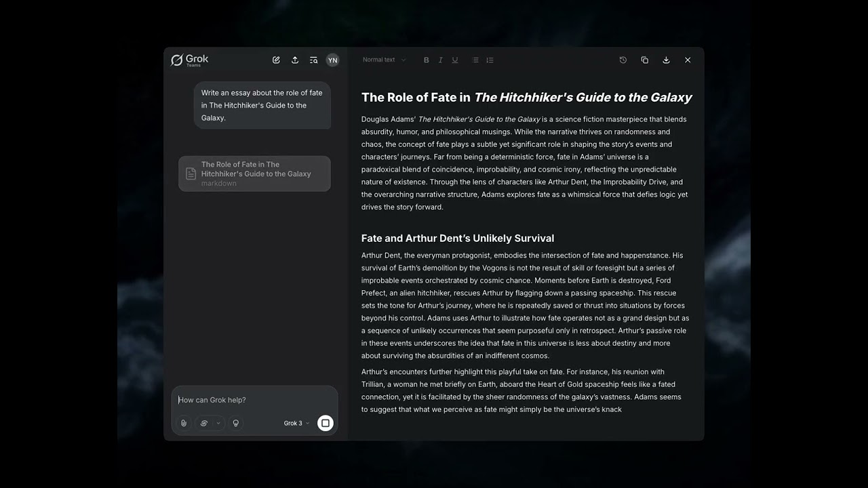Focus the 'How can Grok help?' input
Viewport: 868px width, 488px height.
[x=254, y=400]
